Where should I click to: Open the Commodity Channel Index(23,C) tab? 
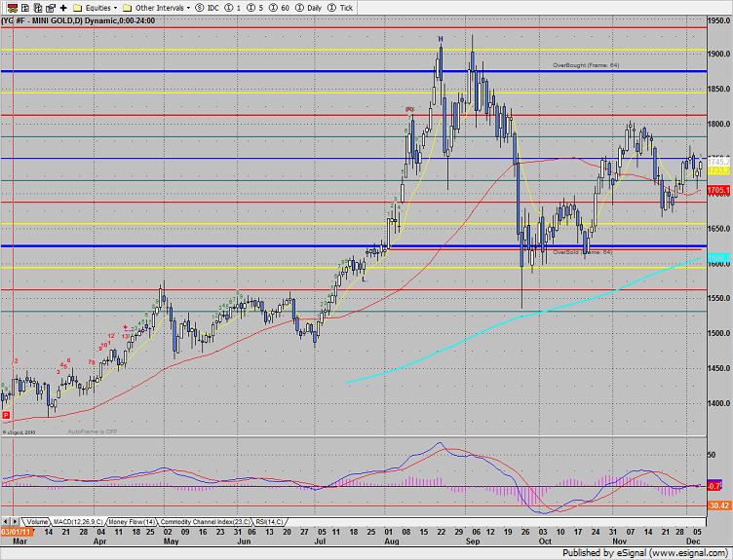212,521
